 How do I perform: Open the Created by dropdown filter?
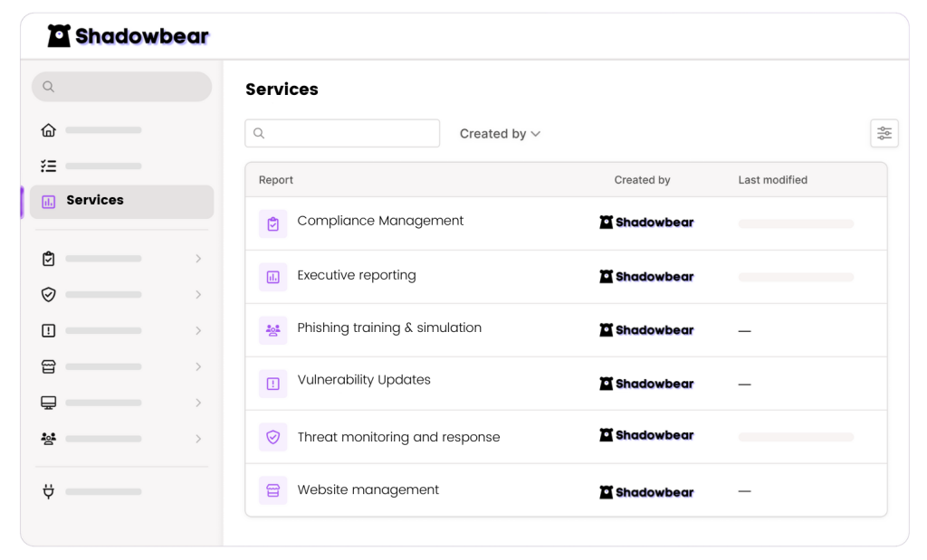[x=500, y=134]
